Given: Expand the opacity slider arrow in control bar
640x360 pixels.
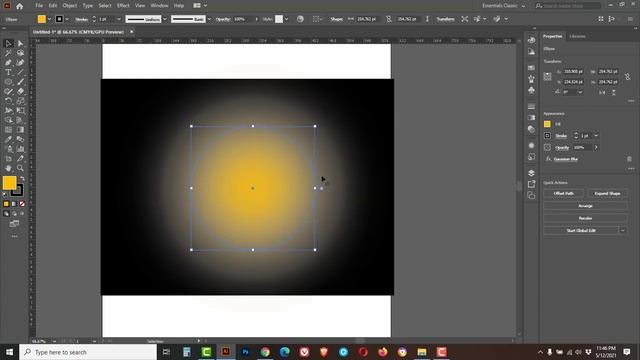Looking at the screenshot, I should point(256,19).
